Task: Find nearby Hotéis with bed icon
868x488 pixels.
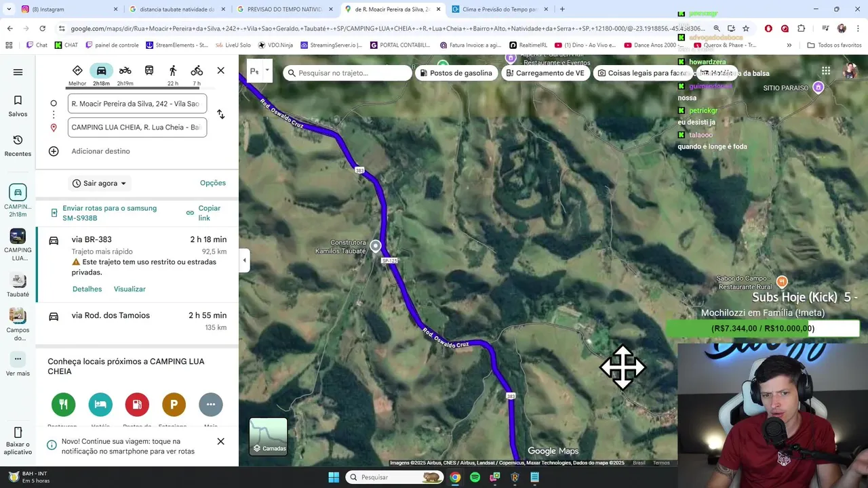Action: (x=100, y=405)
